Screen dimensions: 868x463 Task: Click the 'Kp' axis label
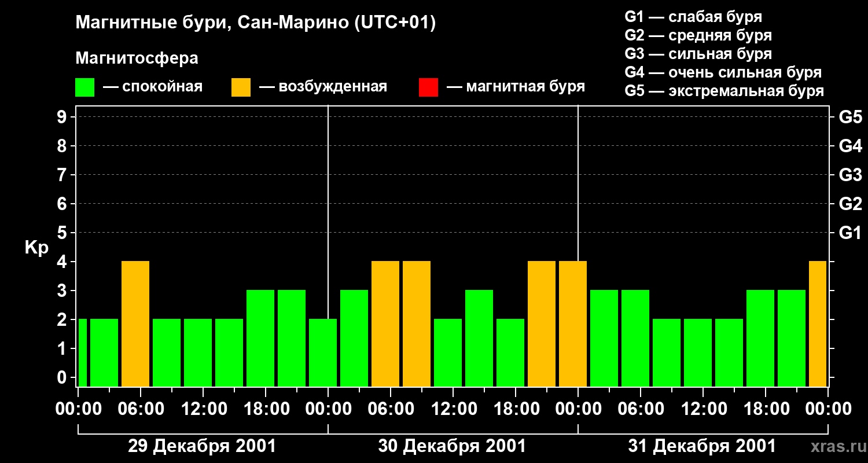[36, 248]
